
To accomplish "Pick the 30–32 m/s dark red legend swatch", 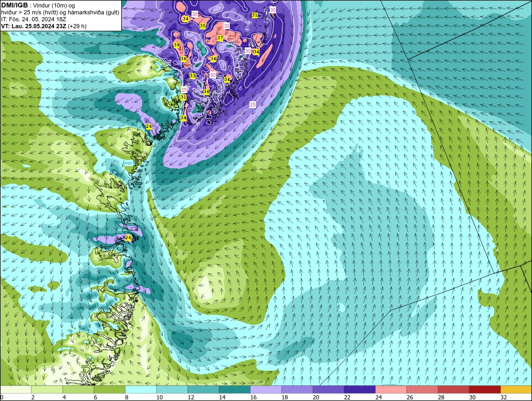I will pyautogui.click(x=485, y=389).
